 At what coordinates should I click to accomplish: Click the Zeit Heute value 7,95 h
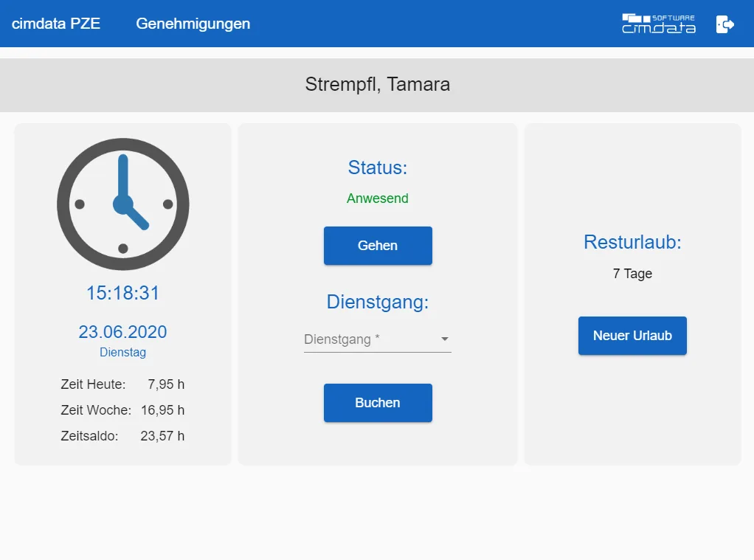[166, 384]
